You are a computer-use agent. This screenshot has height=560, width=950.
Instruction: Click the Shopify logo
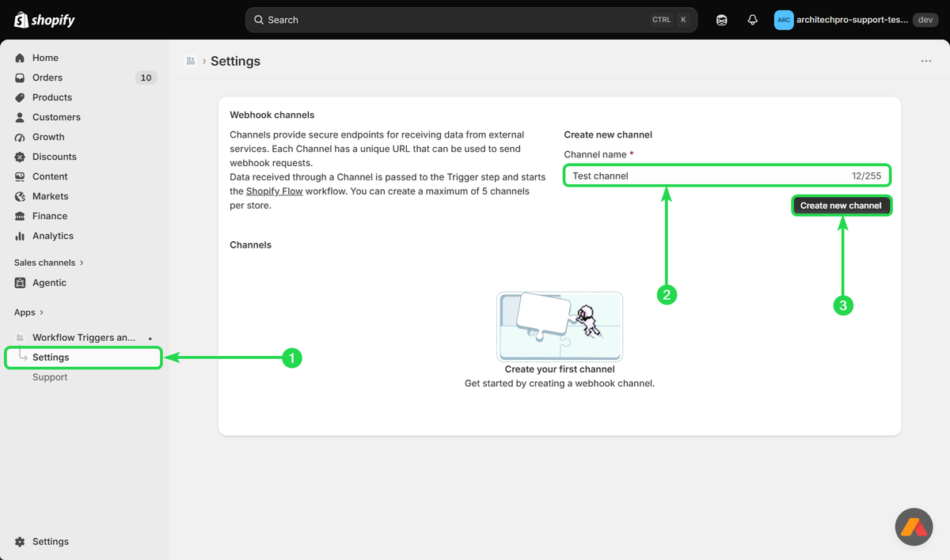tap(44, 20)
